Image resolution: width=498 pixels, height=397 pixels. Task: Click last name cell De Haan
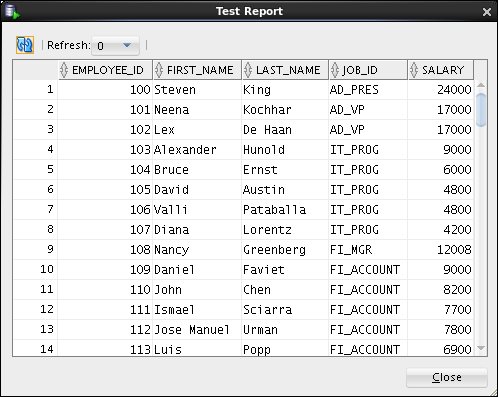click(x=285, y=130)
